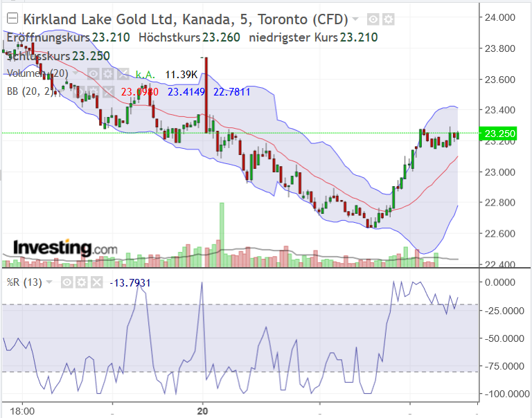Click the Volumen (20) indicator label
Viewport: 532px width, 418px height.
(37, 73)
